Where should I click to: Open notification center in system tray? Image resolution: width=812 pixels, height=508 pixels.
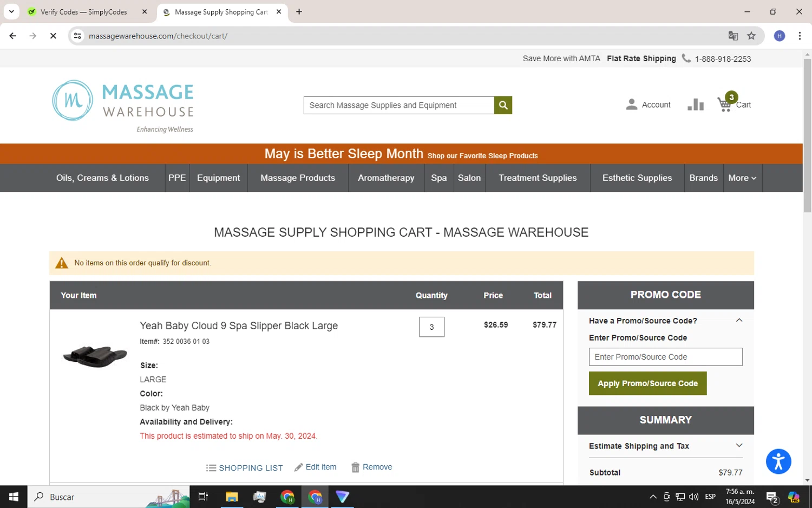772,497
